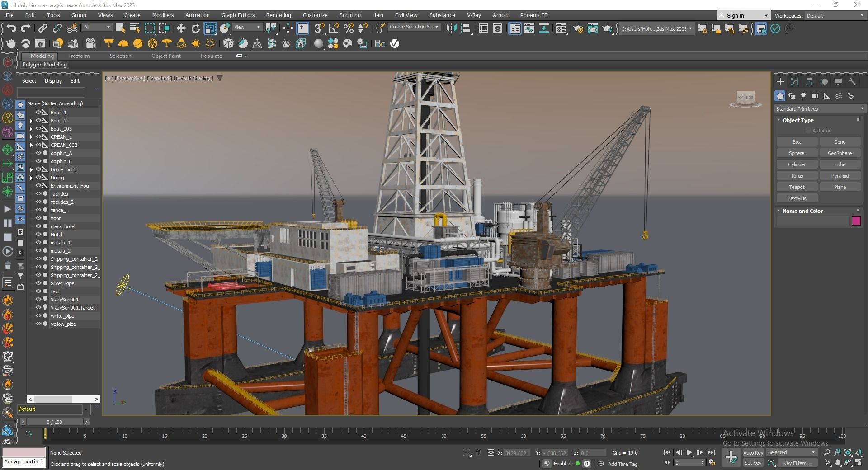The width and height of the screenshot is (868, 470).
Task: Switch to Cameras creation category
Action: [815, 96]
